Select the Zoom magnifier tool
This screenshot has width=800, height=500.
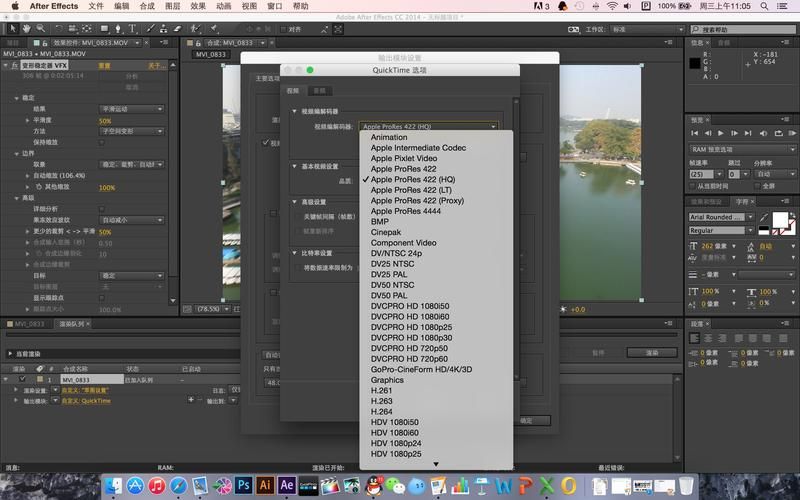tap(38, 29)
